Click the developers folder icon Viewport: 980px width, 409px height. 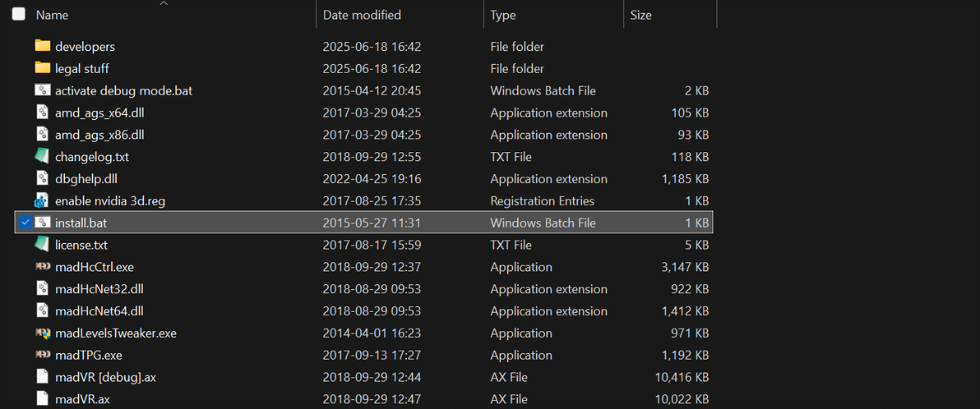43,46
